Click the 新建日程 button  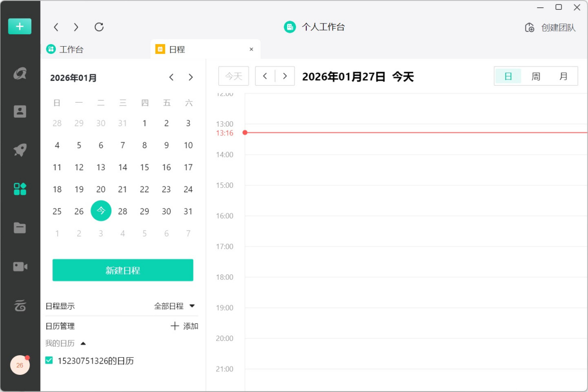click(x=122, y=270)
